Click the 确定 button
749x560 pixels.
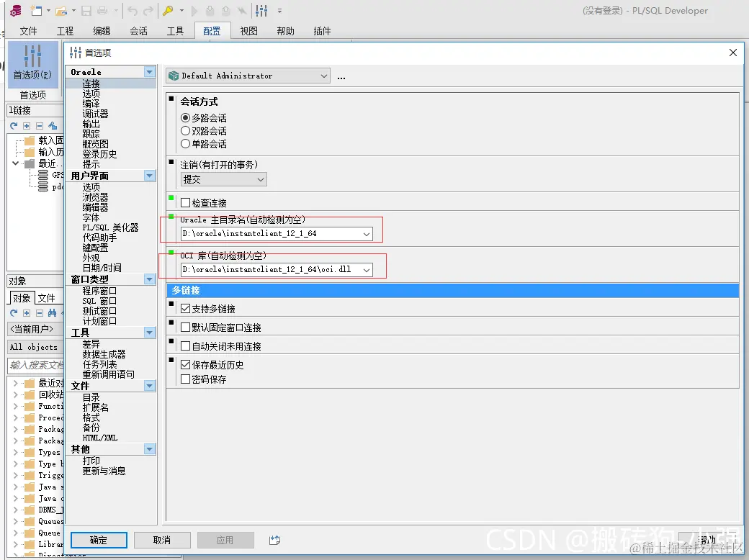point(99,540)
